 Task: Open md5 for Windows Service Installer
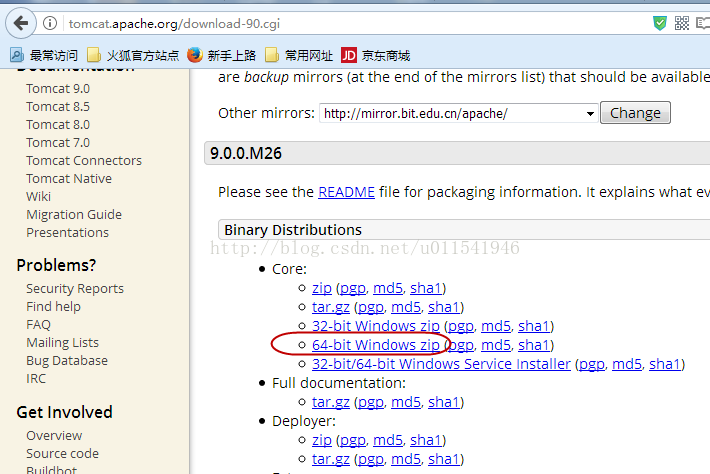point(627,364)
